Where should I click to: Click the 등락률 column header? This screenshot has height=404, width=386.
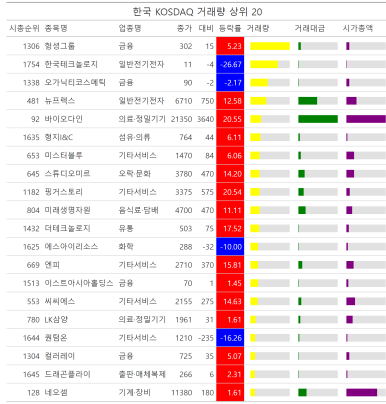tap(230, 28)
